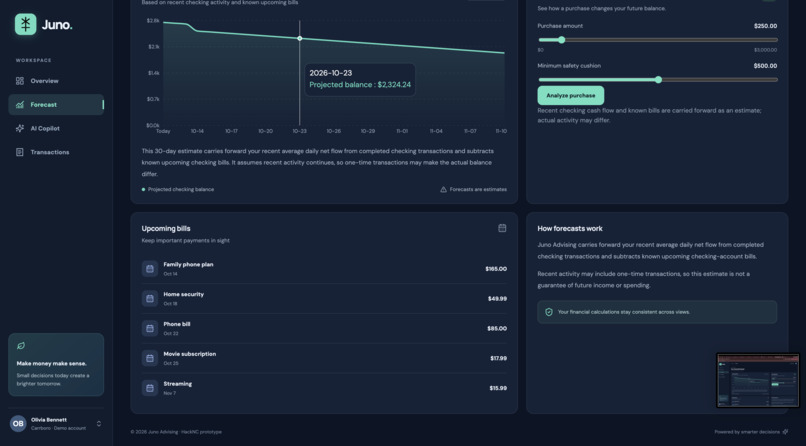Click the Projected balance $2,324.24 tooltip
806x446 pixels.
click(360, 80)
